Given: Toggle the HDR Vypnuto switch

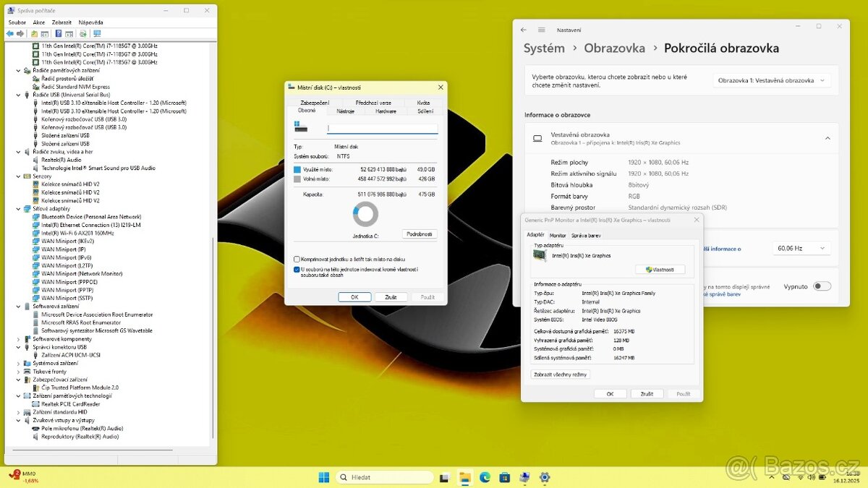Looking at the screenshot, I should [824, 286].
